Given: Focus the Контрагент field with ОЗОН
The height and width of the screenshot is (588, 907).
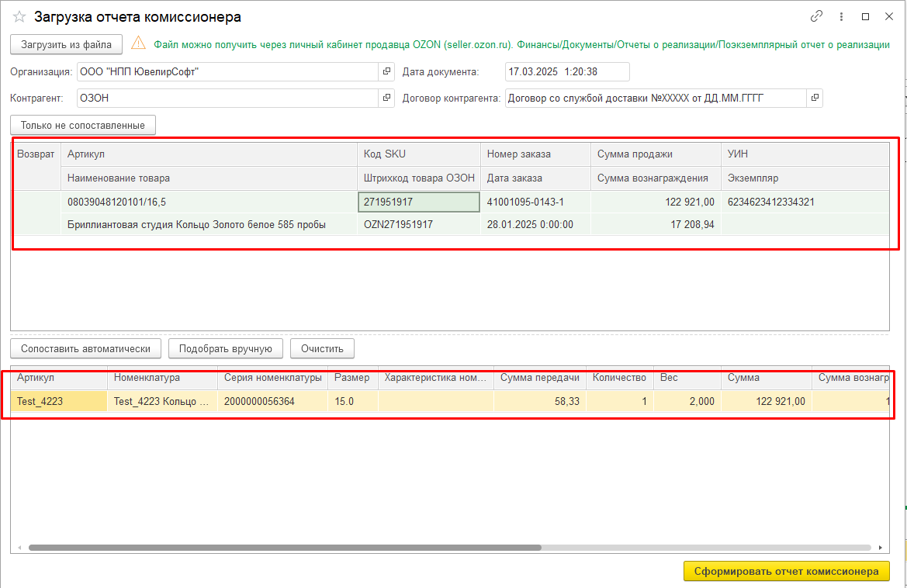Looking at the screenshot, I should coord(228,98).
